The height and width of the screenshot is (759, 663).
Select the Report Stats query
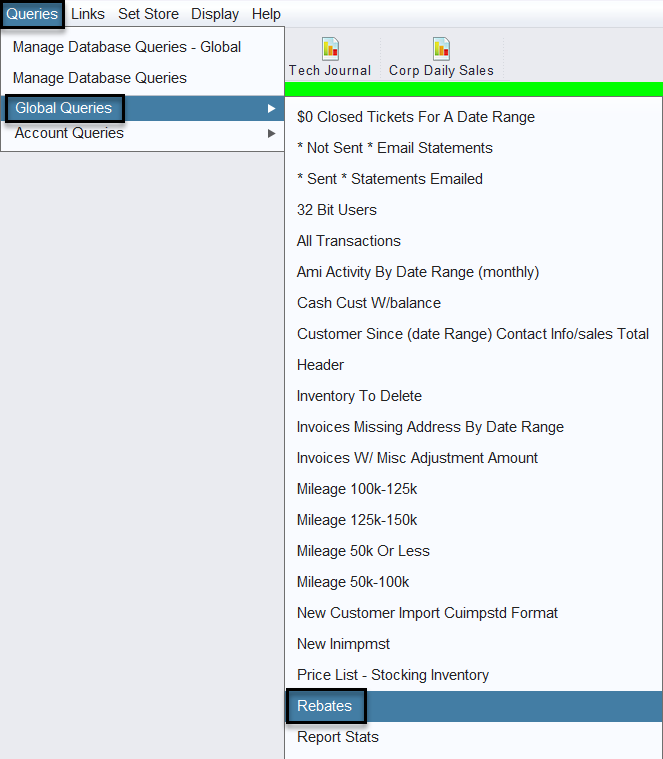[x=338, y=737]
